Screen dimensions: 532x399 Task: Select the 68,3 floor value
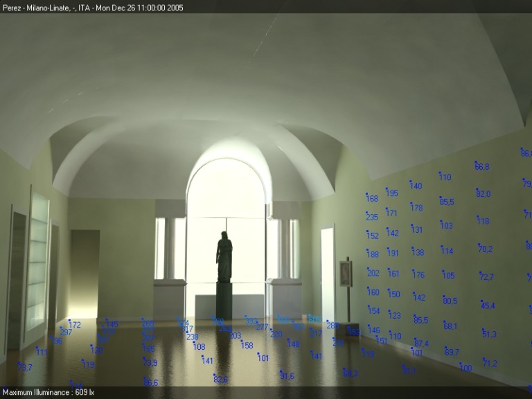coord(351,373)
